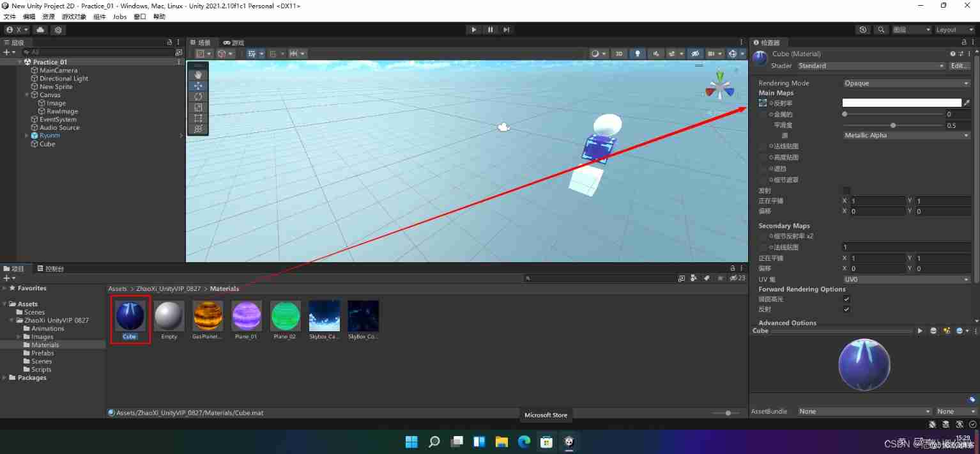Select the Rotate tool
Image resolution: width=980 pixels, height=454 pixels.
point(198,96)
